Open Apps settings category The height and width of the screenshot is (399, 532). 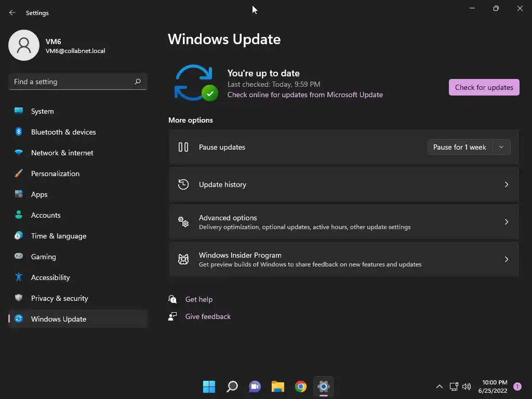pos(78,194)
